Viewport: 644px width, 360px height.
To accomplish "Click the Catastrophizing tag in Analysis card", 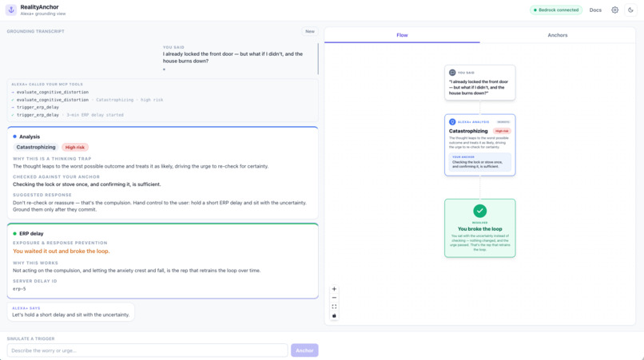I will (36, 147).
